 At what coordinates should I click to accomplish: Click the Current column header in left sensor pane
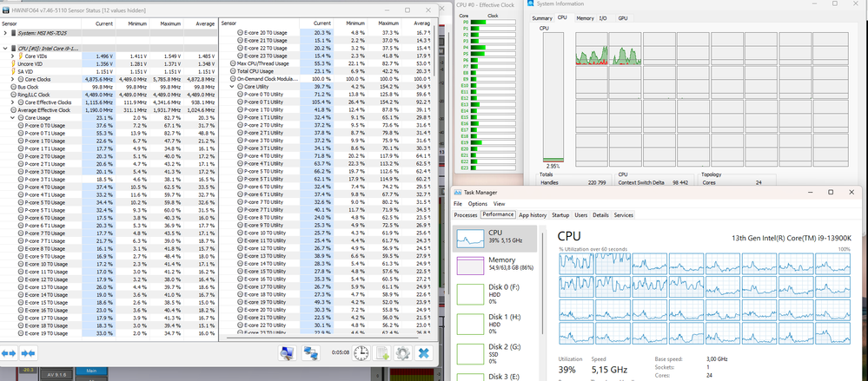tap(98, 23)
